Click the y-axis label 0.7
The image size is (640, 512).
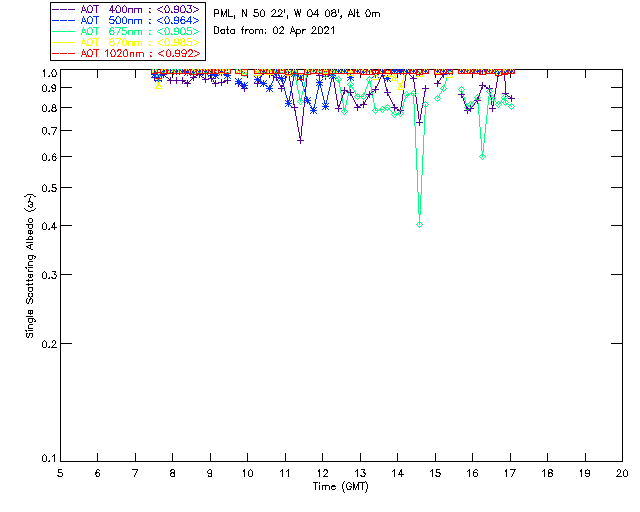click(x=49, y=131)
